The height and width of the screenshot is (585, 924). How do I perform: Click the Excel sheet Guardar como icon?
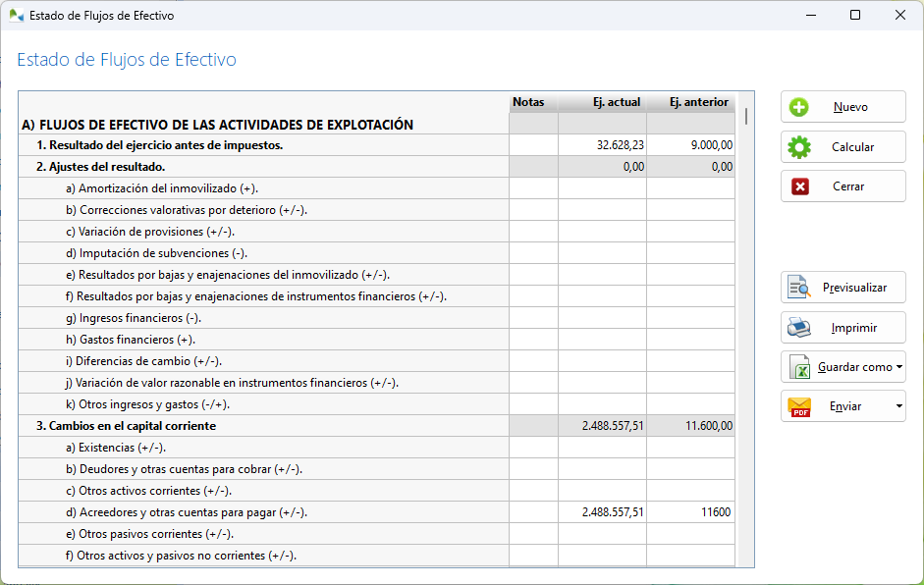pos(799,367)
